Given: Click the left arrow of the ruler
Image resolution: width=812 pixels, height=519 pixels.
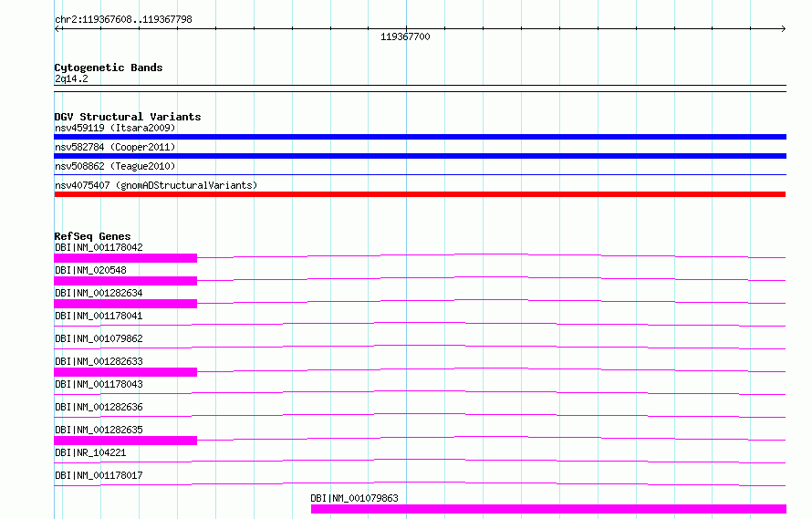Looking at the screenshot, I should [57, 29].
